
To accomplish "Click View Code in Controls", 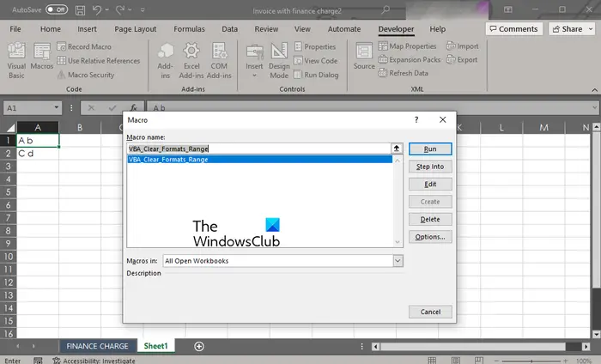I will point(316,61).
